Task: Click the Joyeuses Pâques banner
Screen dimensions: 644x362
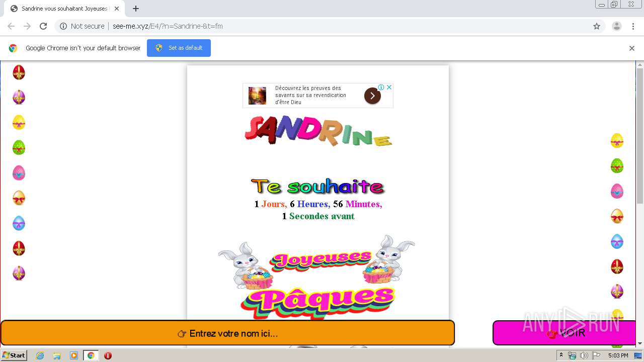Action: 318,284
